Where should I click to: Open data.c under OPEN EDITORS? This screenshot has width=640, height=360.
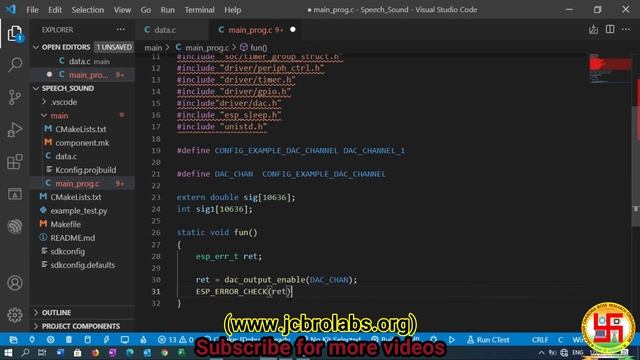click(x=83, y=61)
